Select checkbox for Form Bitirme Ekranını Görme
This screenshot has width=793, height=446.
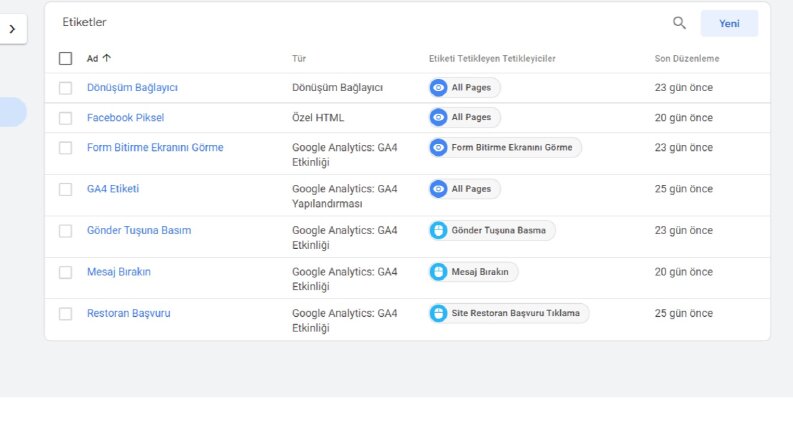tap(65, 148)
